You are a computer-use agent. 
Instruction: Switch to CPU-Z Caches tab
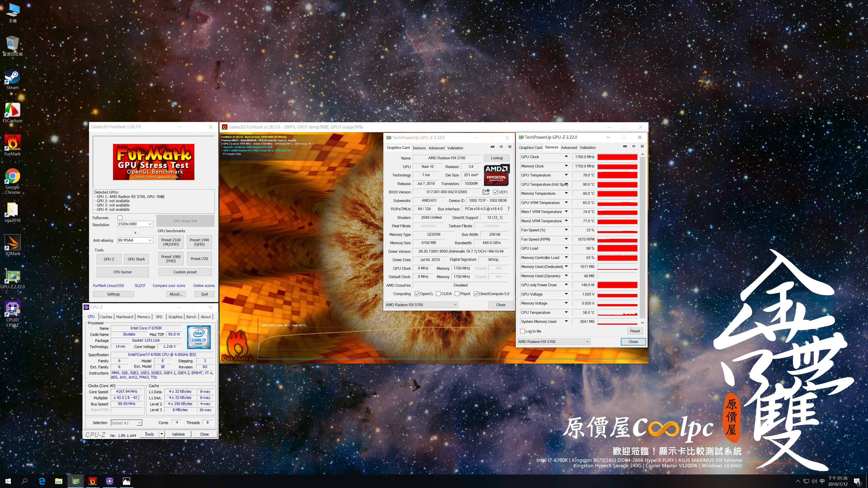pos(106,317)
